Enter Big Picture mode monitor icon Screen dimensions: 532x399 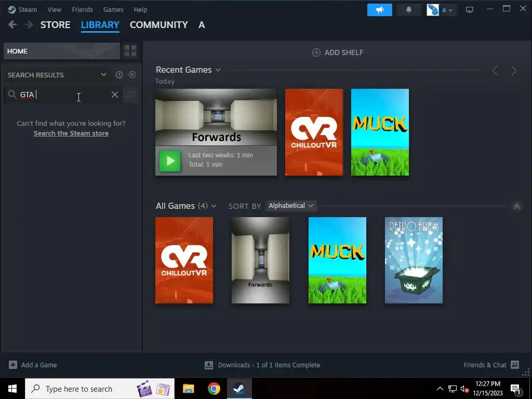[470, 10]
